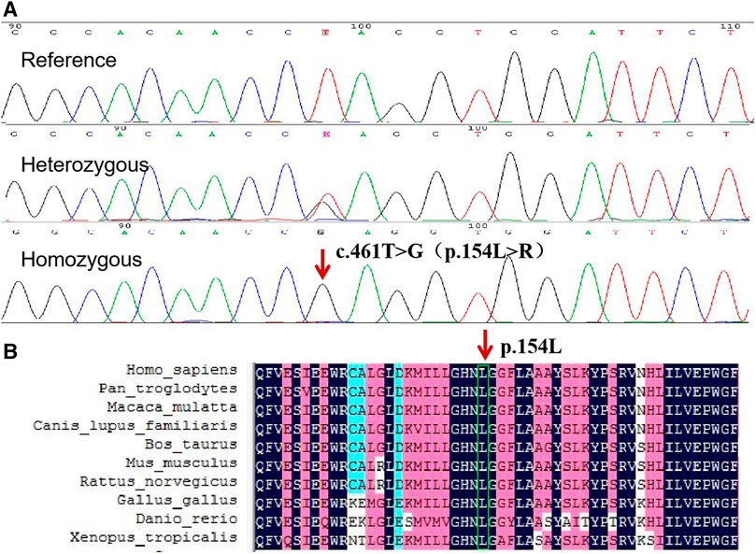Click the "Gallus_gallus" species name

point(177,501)
